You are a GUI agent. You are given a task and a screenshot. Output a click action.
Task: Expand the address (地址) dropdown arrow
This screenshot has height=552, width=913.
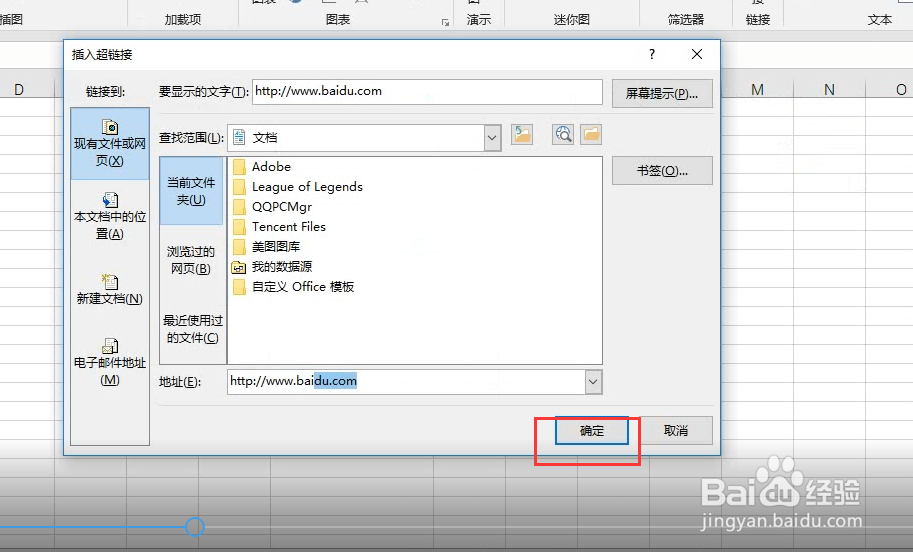[593, 382]
